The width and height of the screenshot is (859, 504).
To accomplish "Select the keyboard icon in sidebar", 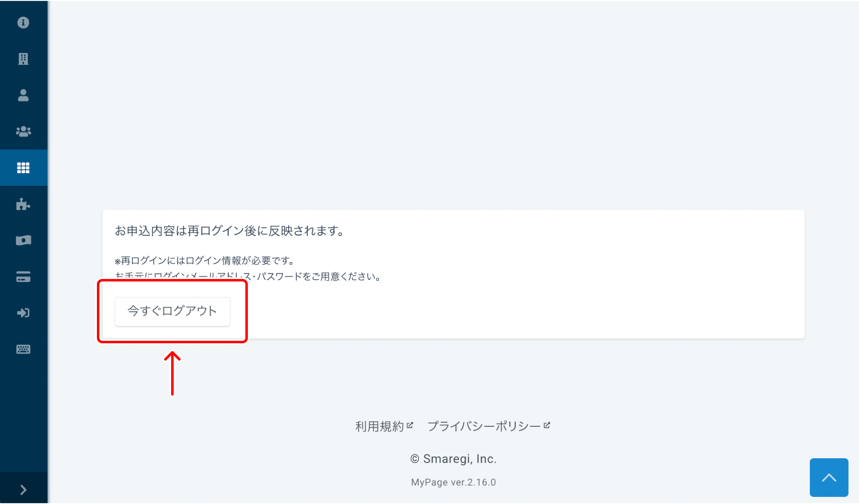I will [x=23, y=349].
